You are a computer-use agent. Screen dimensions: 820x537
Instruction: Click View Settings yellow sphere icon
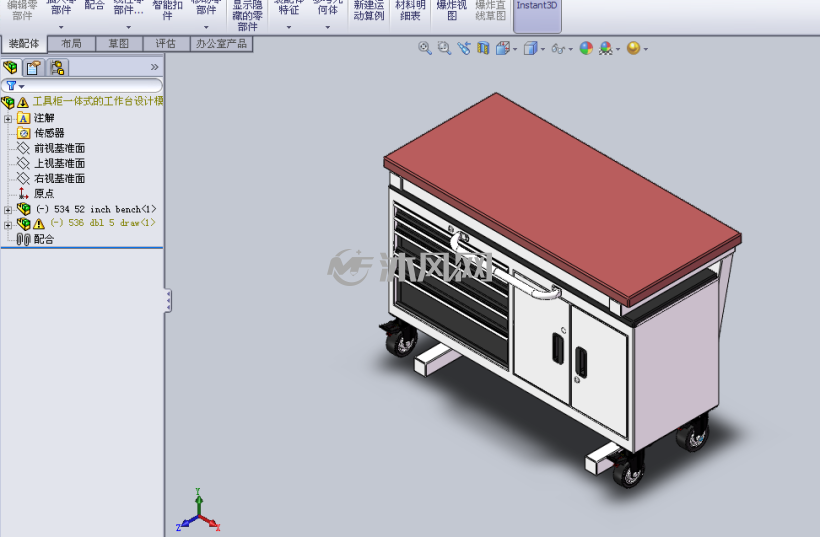pyautogui.click(x=633, y=49)
